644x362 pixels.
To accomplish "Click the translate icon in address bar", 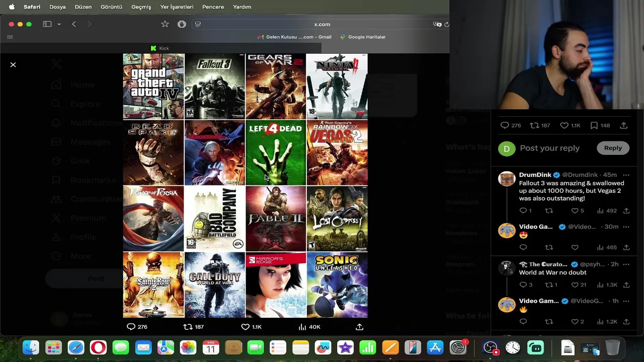I will click(437, 24).
